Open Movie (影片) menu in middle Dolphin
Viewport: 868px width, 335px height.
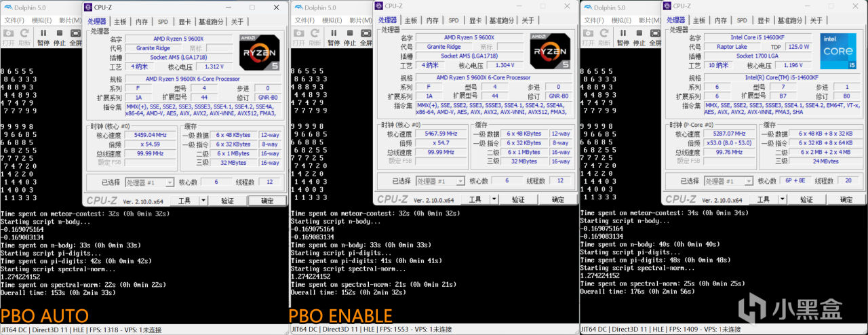[x=360, y=20]
